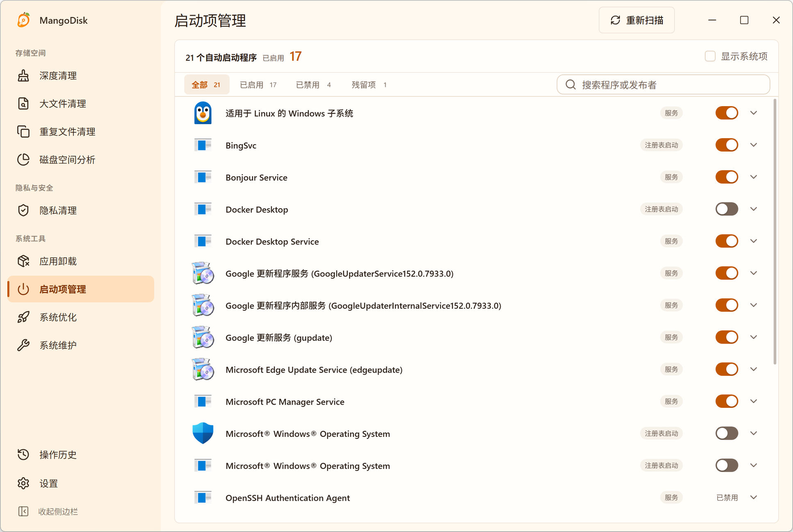
Task: Minimize the MangoDisk window
Action: [712, 20]
